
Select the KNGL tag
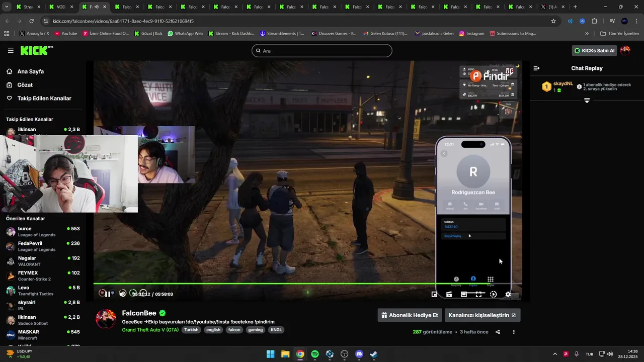276,330
